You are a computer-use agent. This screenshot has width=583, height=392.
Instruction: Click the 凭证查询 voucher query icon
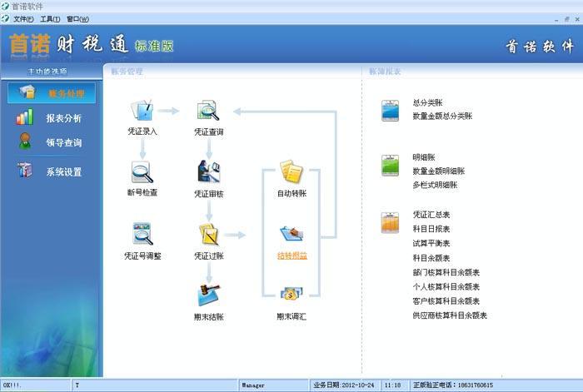(208, 111)
